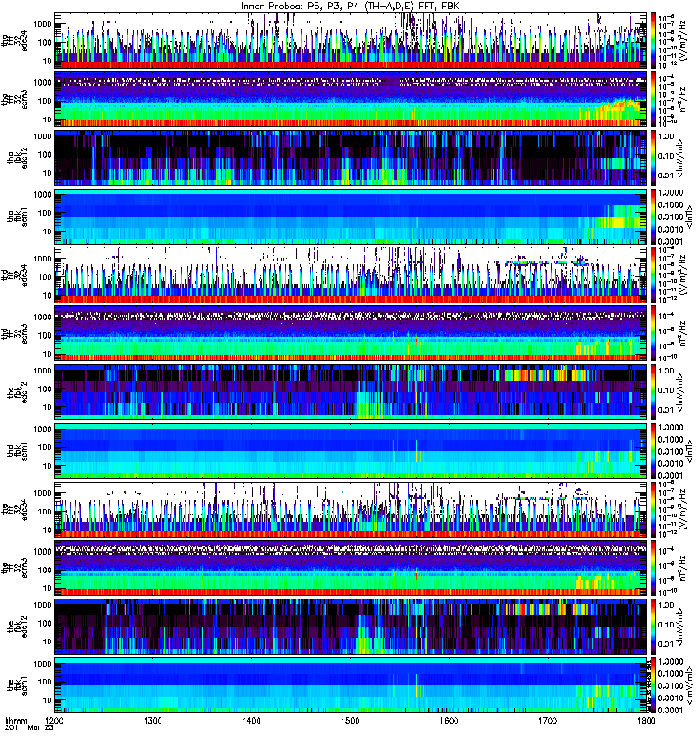The height and width of the screenshot is (747, 700).
Task: Click color bar beside the fbk edc12 panel
Action: 653,627
